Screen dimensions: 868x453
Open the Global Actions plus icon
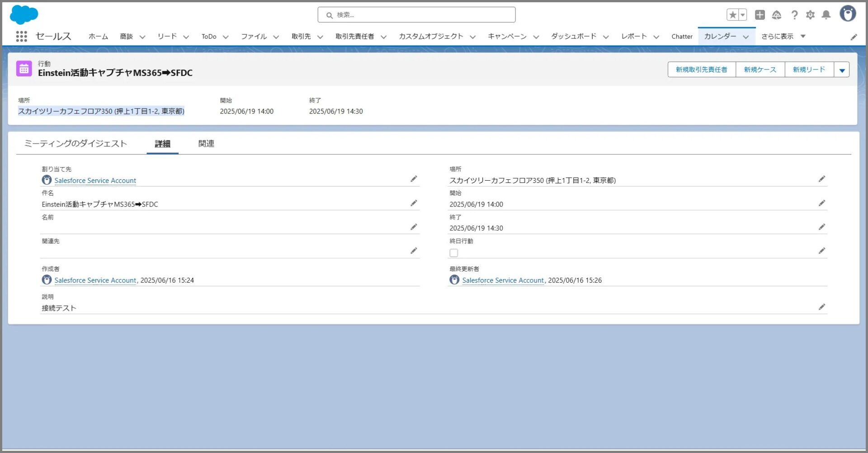click(760, 15)
